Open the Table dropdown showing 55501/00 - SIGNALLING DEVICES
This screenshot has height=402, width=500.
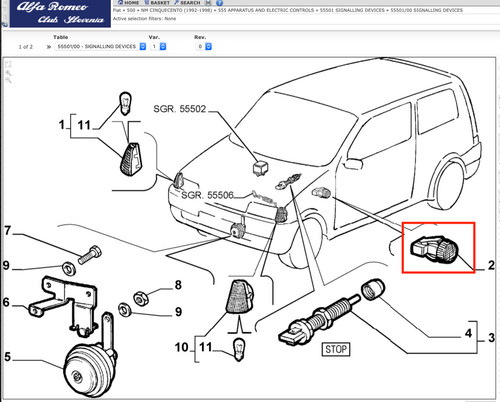101,47
